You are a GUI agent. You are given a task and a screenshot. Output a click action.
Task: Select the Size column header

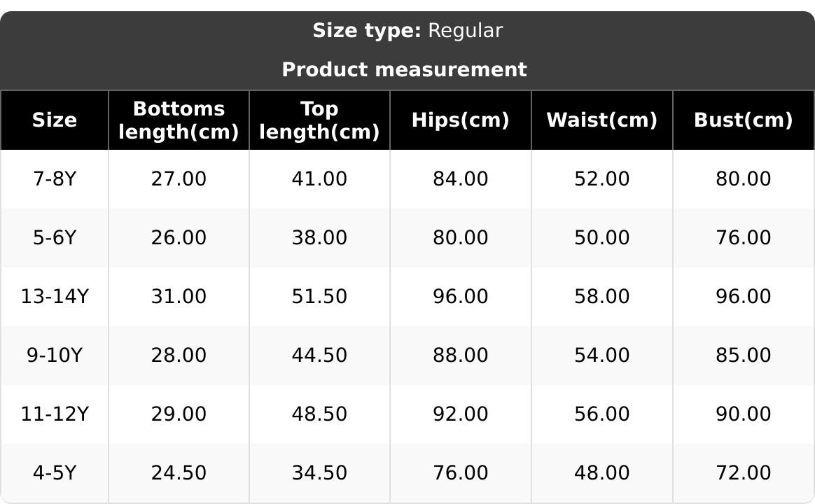coord(55,120)
